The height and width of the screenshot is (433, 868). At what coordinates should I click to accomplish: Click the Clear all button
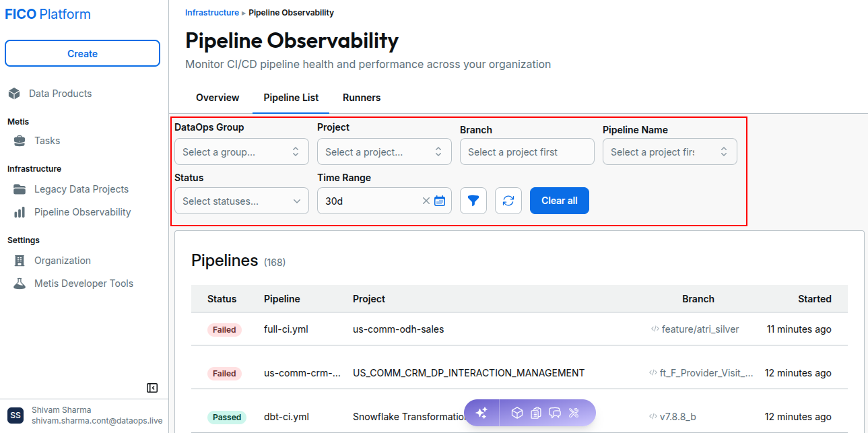[560, 201]
